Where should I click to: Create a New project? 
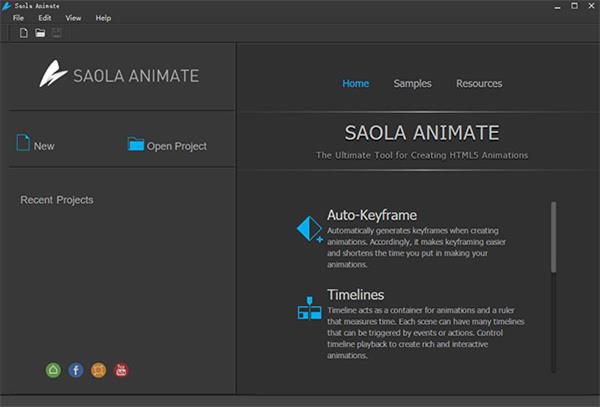(x=35, y=145)
